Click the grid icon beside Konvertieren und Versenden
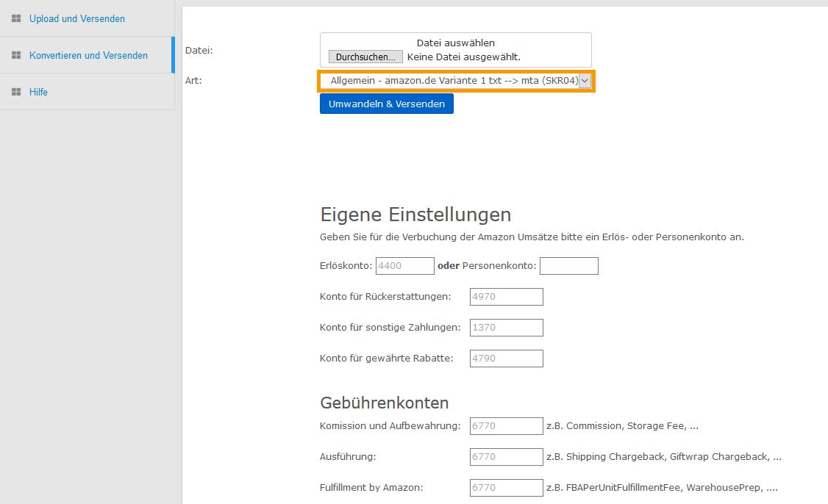Viewport: 828px width, 504px height. [x=16, y=55]
